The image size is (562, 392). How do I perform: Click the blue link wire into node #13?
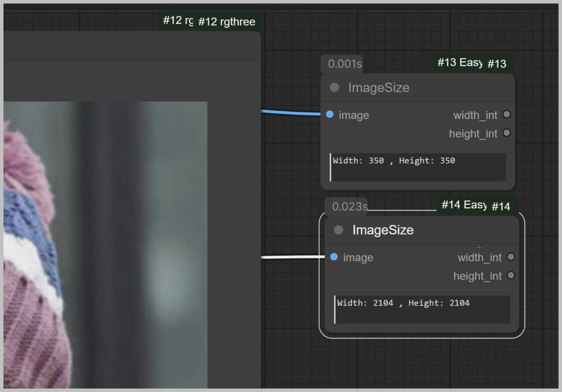(291, 113)
